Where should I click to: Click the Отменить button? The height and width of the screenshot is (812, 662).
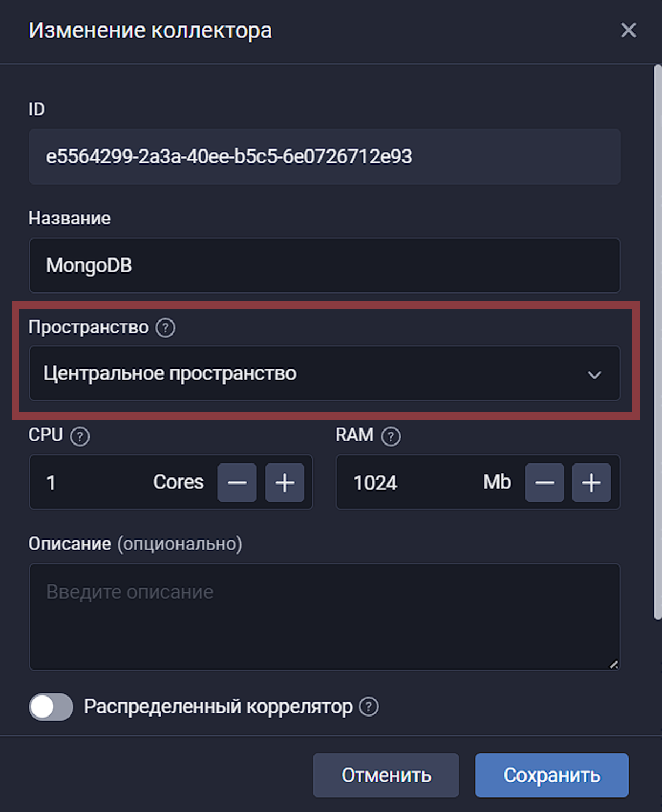(x=385, y=775)
